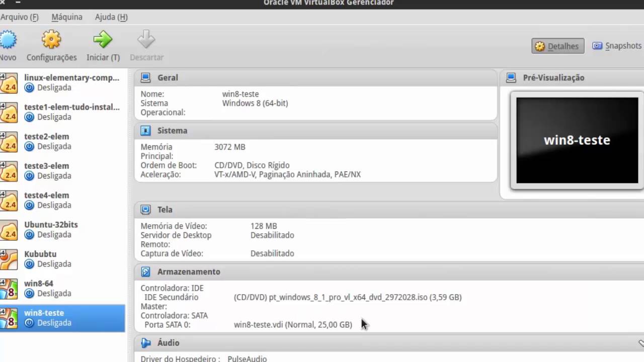Select teste1-elem-tudo-instal VM icon
This screenshot has width=644, height=362.
9,112
